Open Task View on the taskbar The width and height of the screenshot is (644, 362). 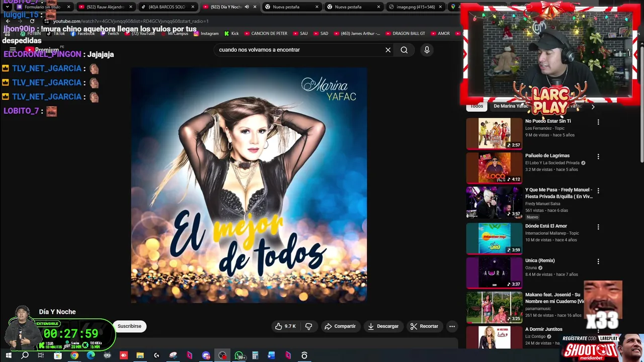tap(41, 355)
